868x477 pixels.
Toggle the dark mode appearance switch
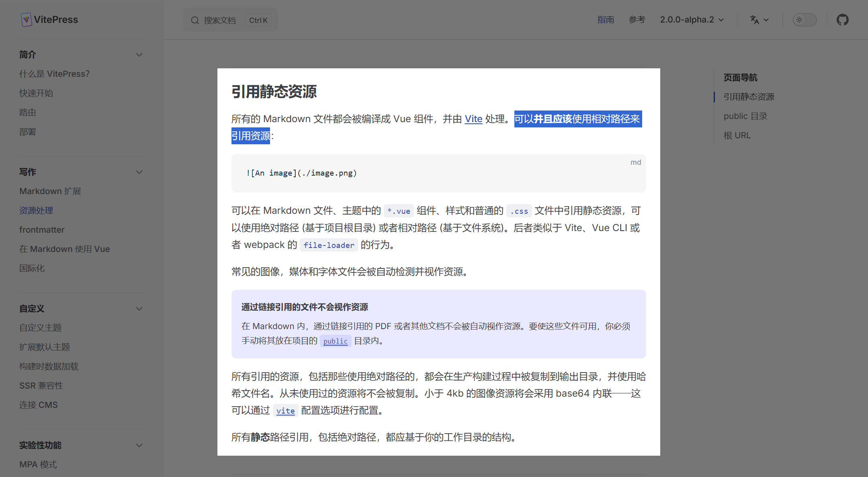804,20
